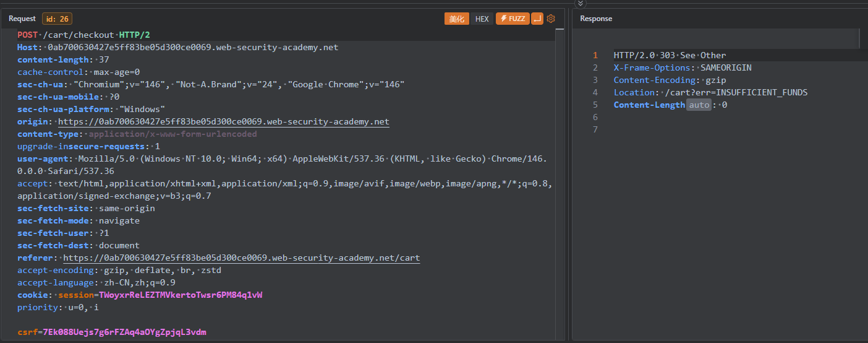Click the orange line-wrap return arrow icon
The width and height of the screenshot is (868, 343).
pyautogui.click(x=537, y=19)
